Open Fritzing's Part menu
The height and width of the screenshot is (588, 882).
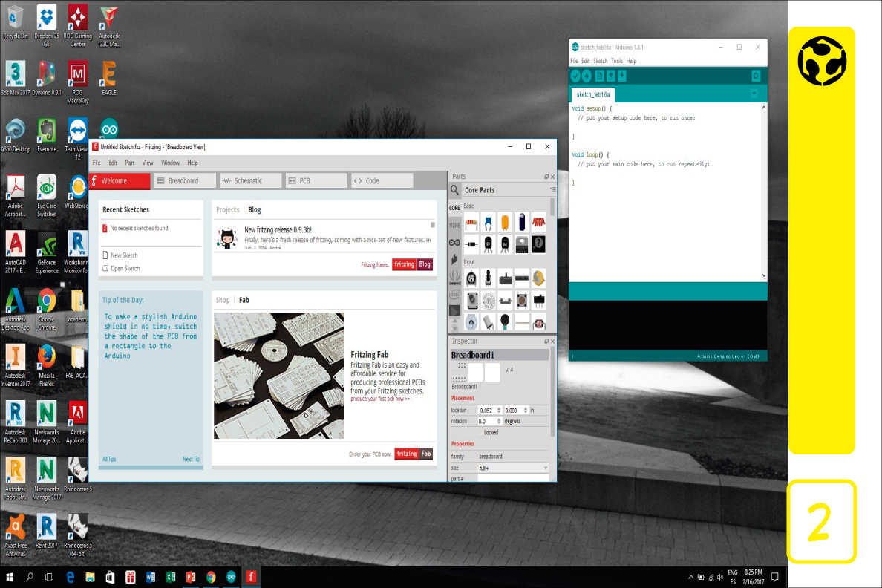click(x=129, y=163)
